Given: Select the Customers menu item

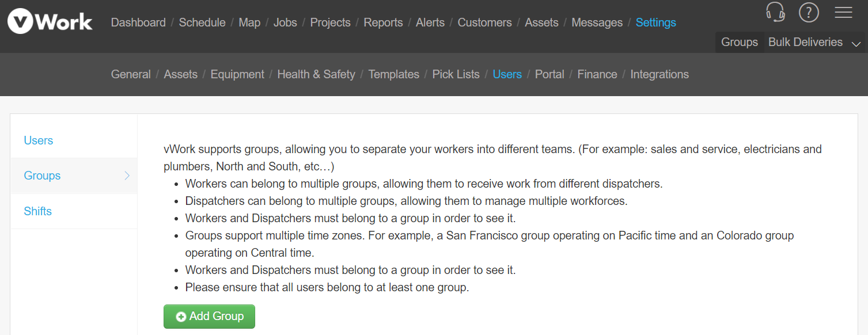Looking at the screenshot, I should click(484, 22).
